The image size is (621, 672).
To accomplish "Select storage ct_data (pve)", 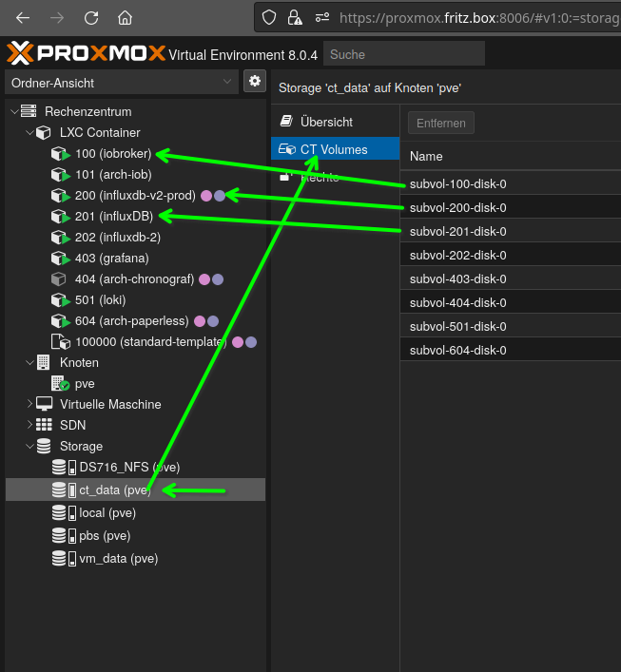I will coord(135,490).
